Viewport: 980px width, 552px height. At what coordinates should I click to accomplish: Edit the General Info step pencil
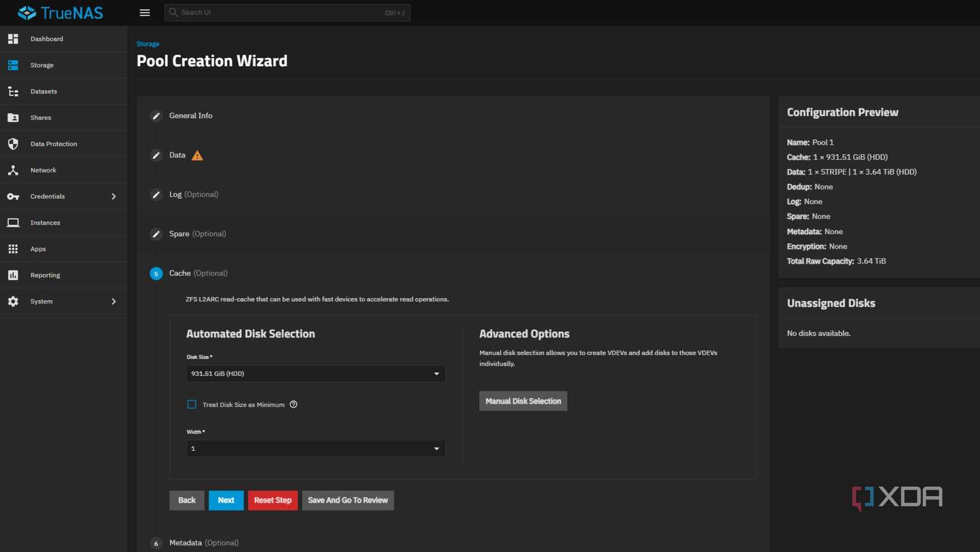156,116
